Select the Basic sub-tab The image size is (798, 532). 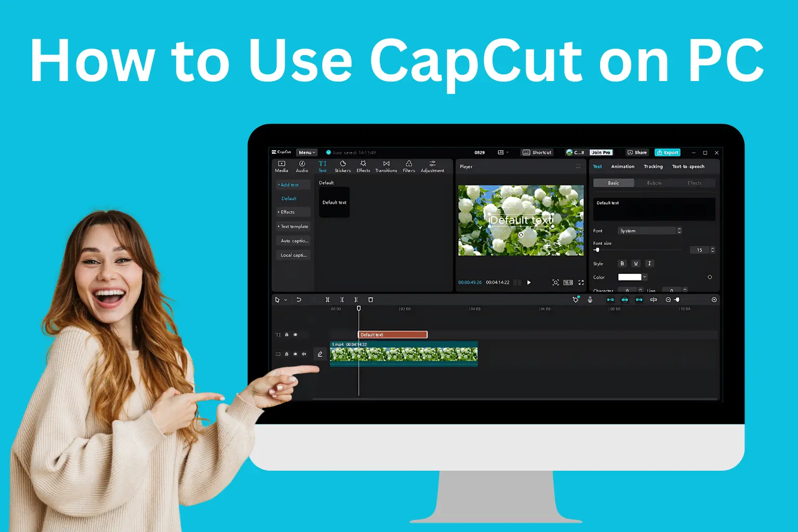614,183
